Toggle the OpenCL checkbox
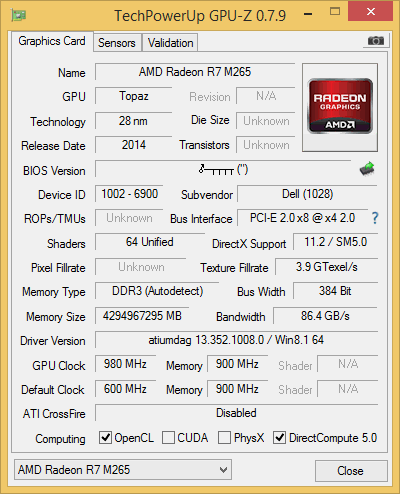The image size is (400, 494). tap(105, 437)
